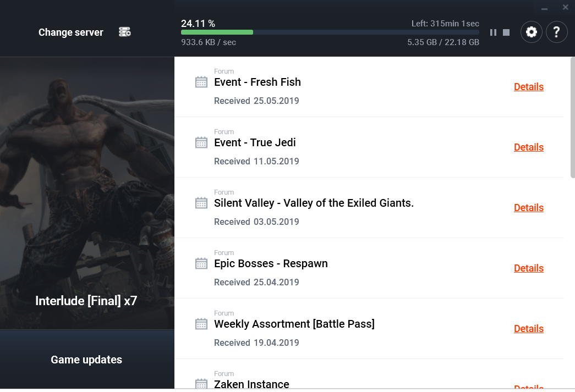Open Details for Weekly Assortment [Battle Pass]
The width and height of the screenshot is (575, 392).
[x=528, y=329]
